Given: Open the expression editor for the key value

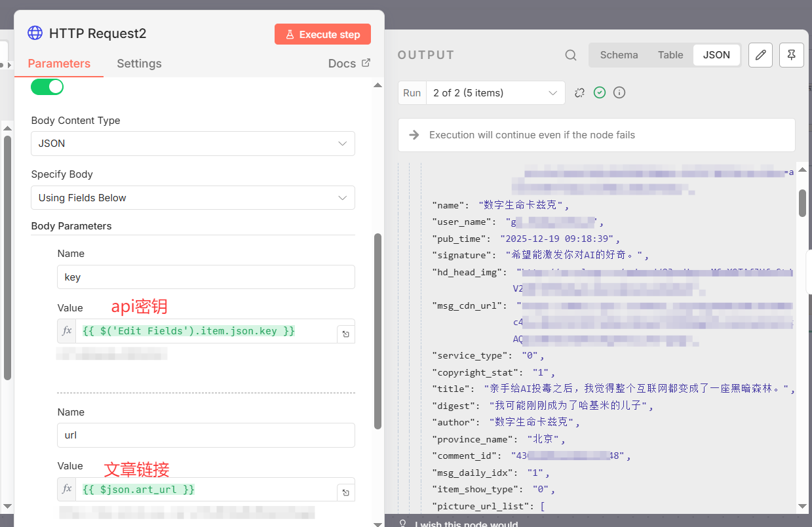Looking at the screenshot, I should (345, 334).
